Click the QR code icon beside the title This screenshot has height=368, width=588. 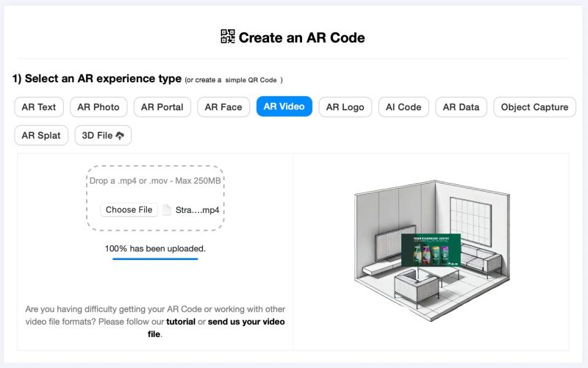[228, 37]
